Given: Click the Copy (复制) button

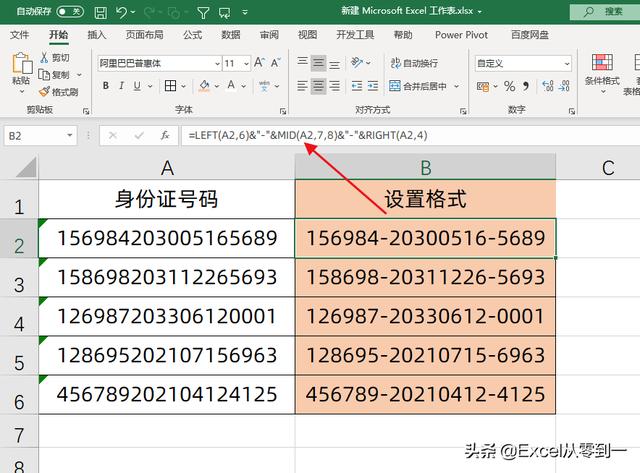Looking at the screenshot, I should tap(55, 75).
